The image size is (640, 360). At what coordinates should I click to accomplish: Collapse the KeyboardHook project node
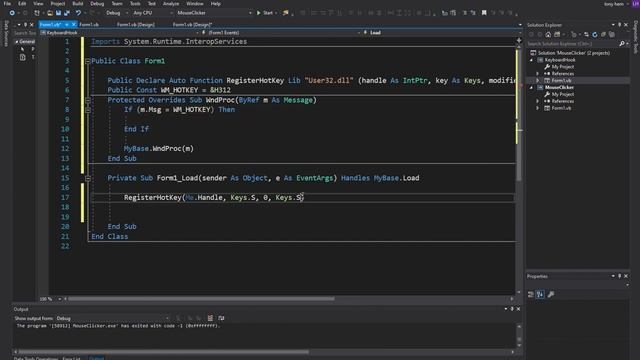point(531,60)
